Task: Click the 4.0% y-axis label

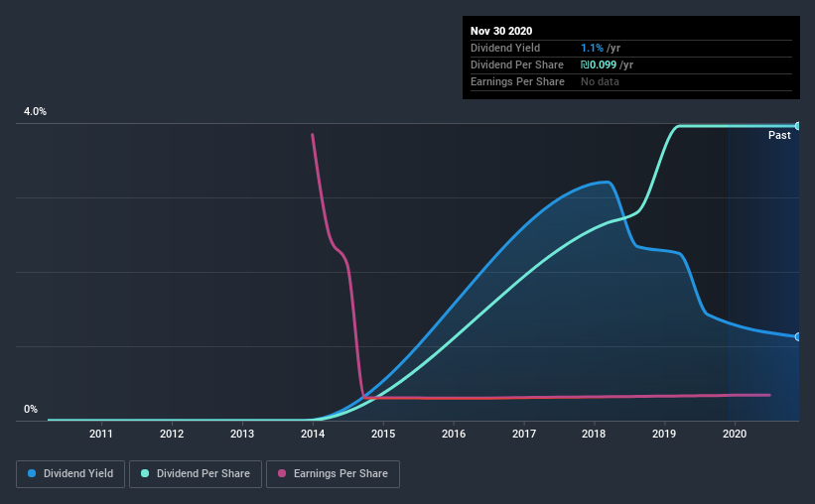Action: pos(35,112)
